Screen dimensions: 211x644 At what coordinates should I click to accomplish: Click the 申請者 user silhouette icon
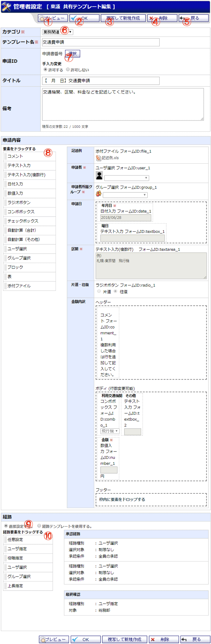click(x=100, y=176)
